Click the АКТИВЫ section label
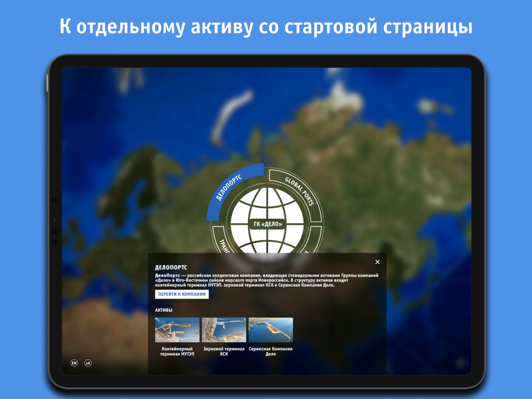532x399 pixels. 163,310
